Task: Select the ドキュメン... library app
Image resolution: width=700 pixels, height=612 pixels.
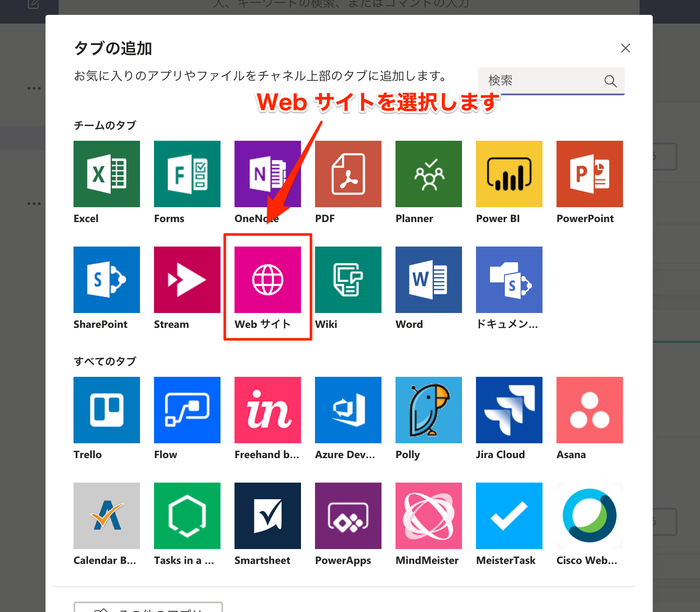Action: pos(509,280)
